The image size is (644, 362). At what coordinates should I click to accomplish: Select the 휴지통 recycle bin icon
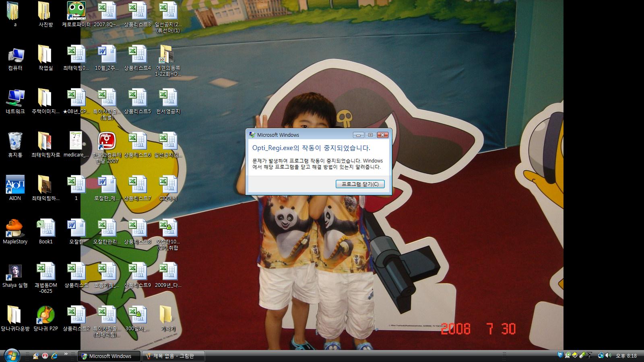pyautogui.click(x=15, y=145)
